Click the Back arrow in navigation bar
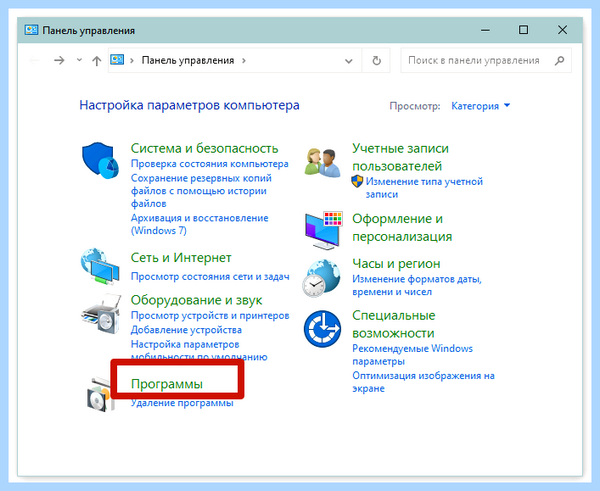 coord(34,60)
